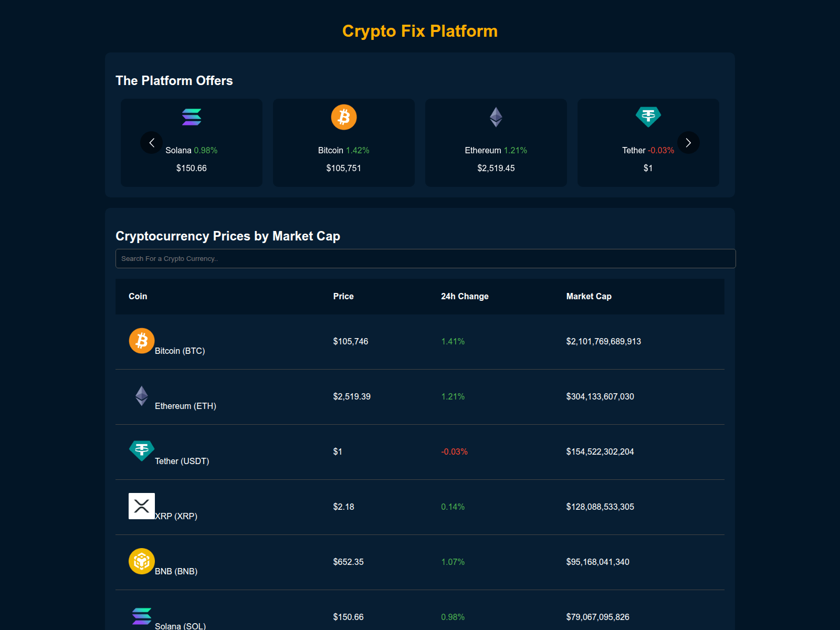
Task: Click Ethereum table price $2,519.39
Action: 352,397
